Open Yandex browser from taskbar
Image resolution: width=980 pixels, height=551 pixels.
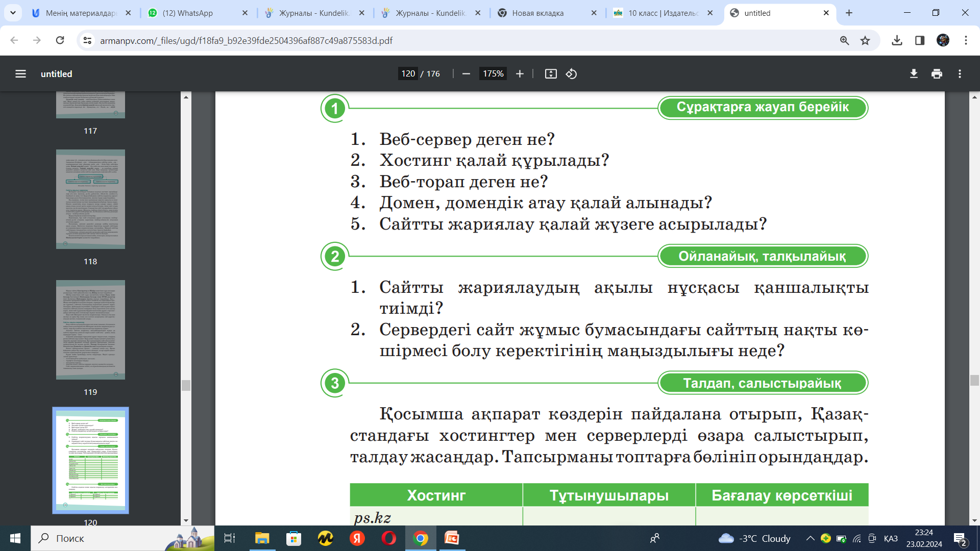pyautogui.click(x=357, y=538)
